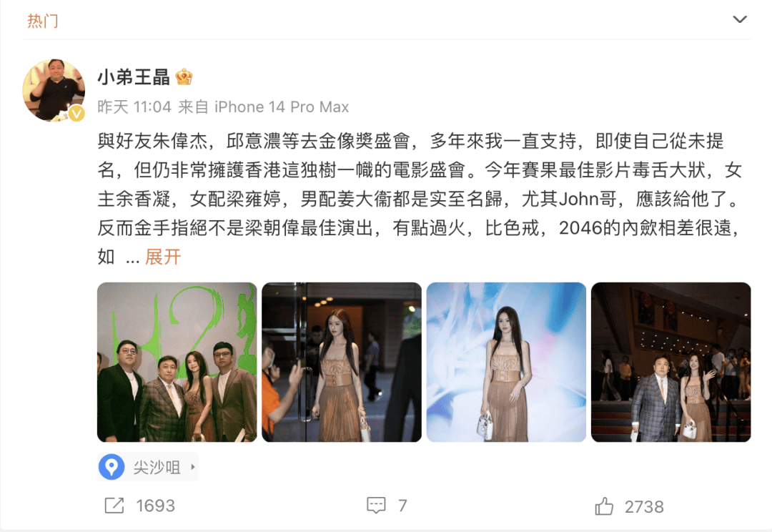Viewport: 772px width, 532px height.
Task: Like the post with thumbs-up icon
Action: click(x=604, y=506)
